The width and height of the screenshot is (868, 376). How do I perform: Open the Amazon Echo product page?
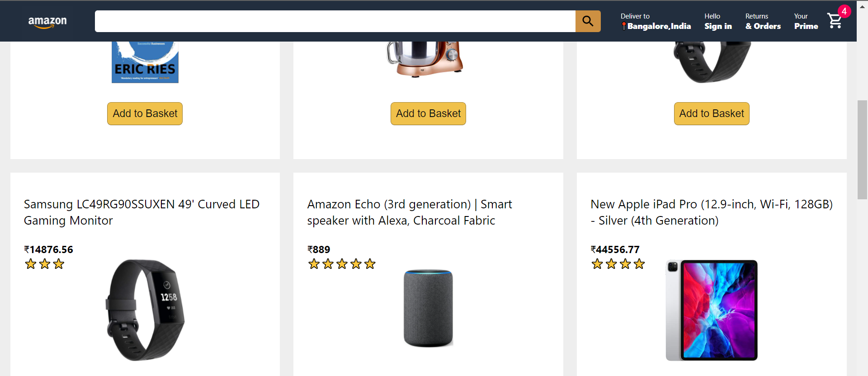409,212
